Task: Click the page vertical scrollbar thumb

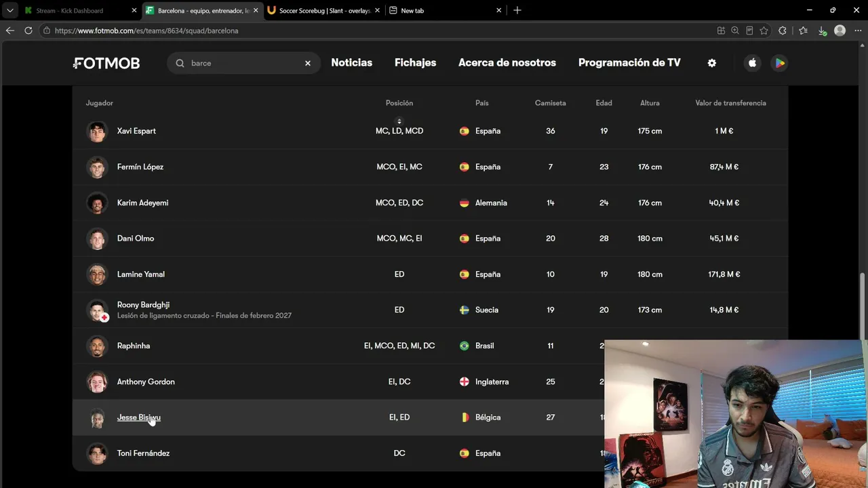Action: pyautogui.click(x=863, y=308)
